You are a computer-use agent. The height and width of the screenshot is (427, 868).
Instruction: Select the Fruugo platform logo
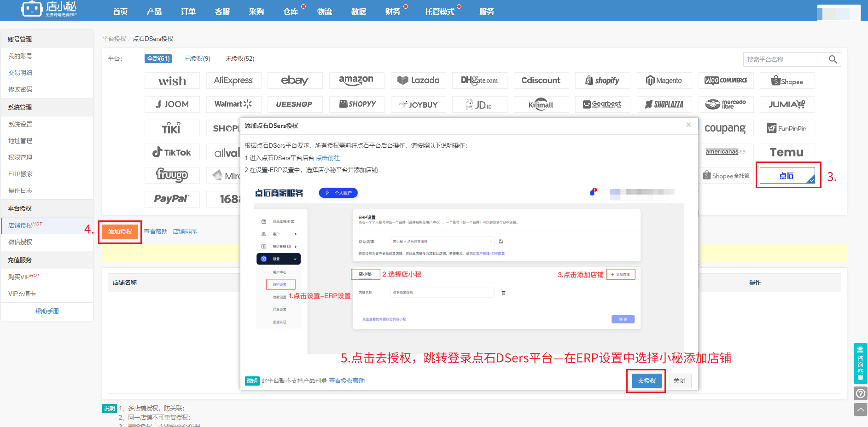point(172,175)
